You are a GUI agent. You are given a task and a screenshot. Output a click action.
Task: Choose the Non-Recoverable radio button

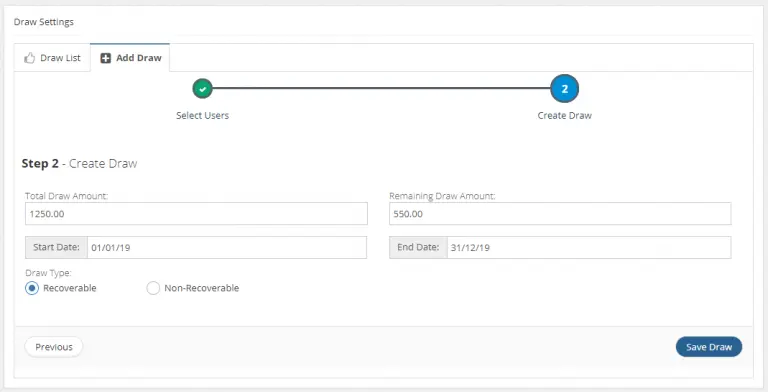tap(153, 288)
